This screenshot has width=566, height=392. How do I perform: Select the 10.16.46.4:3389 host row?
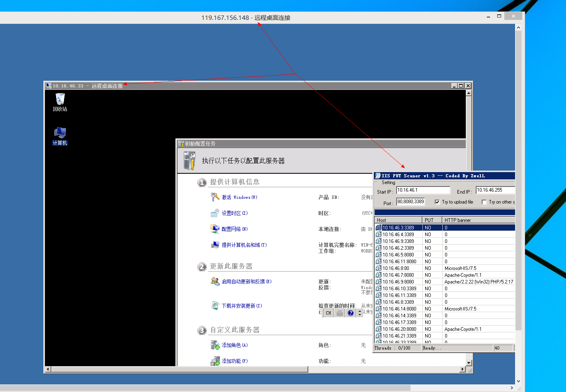pos(445,235)
